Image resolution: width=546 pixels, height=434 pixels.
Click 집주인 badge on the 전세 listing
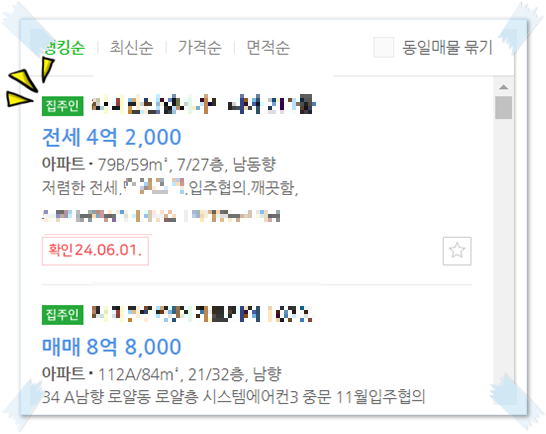click(63, 106)
